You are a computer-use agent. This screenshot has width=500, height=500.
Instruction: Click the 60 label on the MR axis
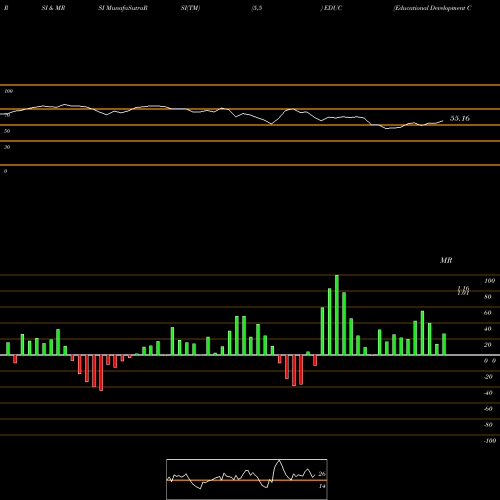tap(488, 313)
